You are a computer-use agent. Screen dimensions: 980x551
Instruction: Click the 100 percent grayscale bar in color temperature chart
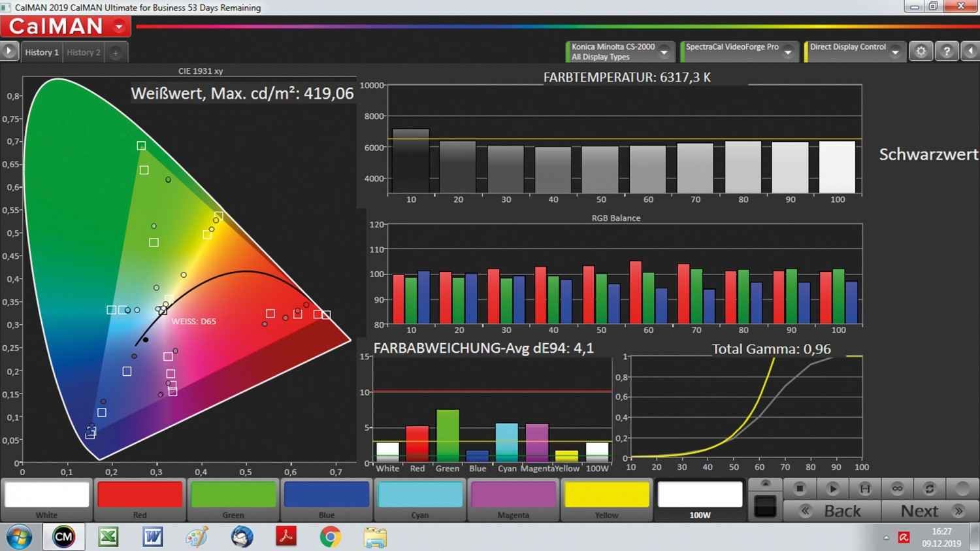837,167
